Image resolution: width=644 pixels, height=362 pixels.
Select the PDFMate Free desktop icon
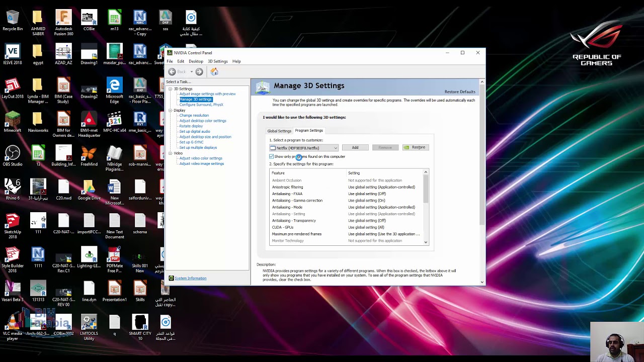coord(114,260)
